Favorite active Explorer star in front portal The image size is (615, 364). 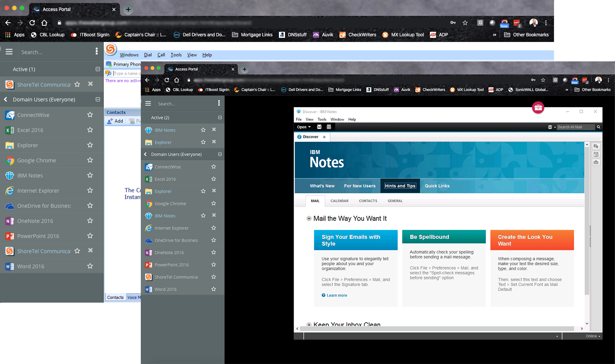click(203, 142)
